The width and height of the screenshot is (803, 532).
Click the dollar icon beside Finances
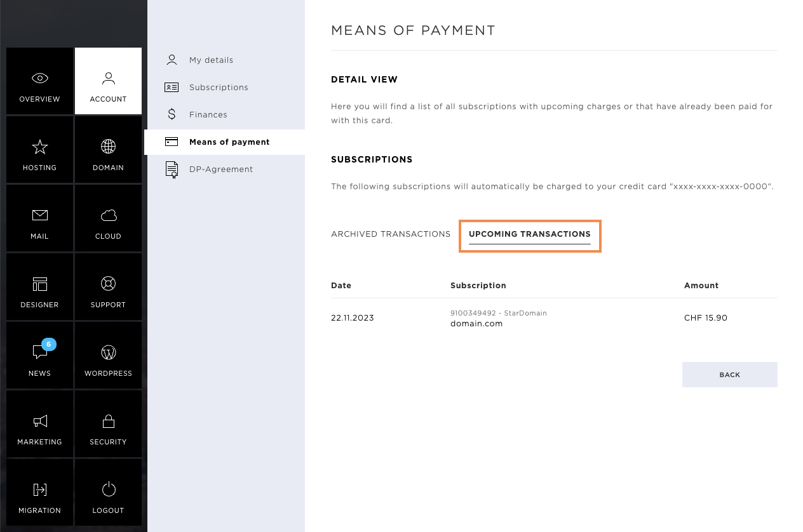tap(172, 114)
